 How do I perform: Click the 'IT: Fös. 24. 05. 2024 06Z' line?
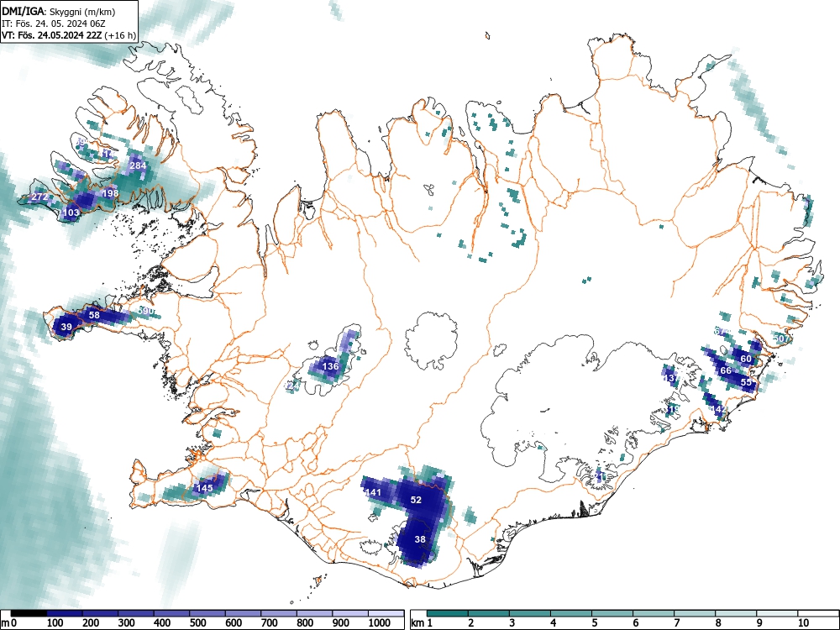pos(54,24)
